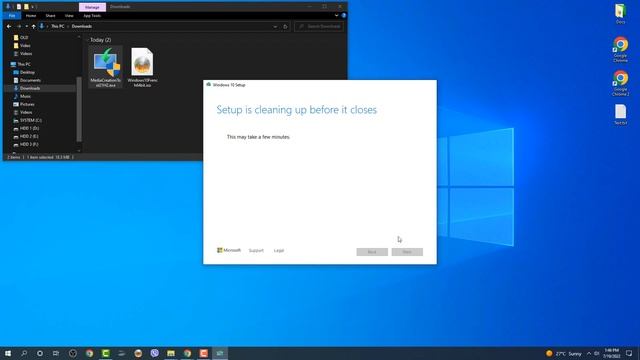Viewport: 640px width, 360px height.
Task: Click the Back button in Setup
Action: pos(372,252)
